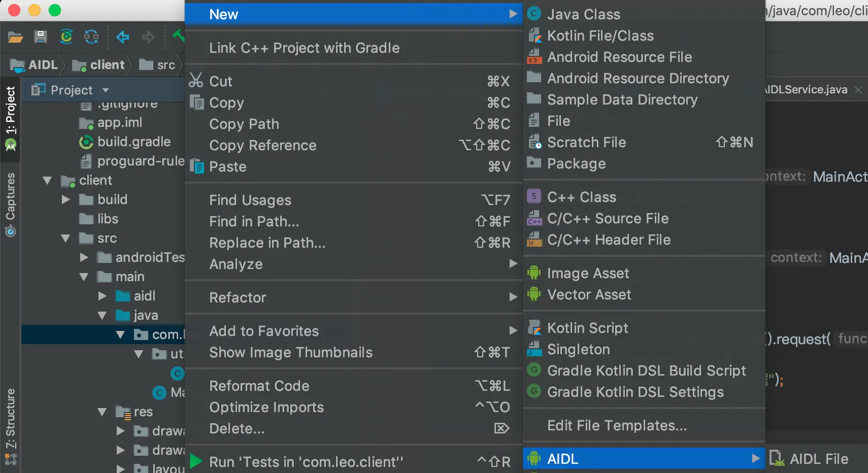Select Java Class from New submenu

coord(583,14)
